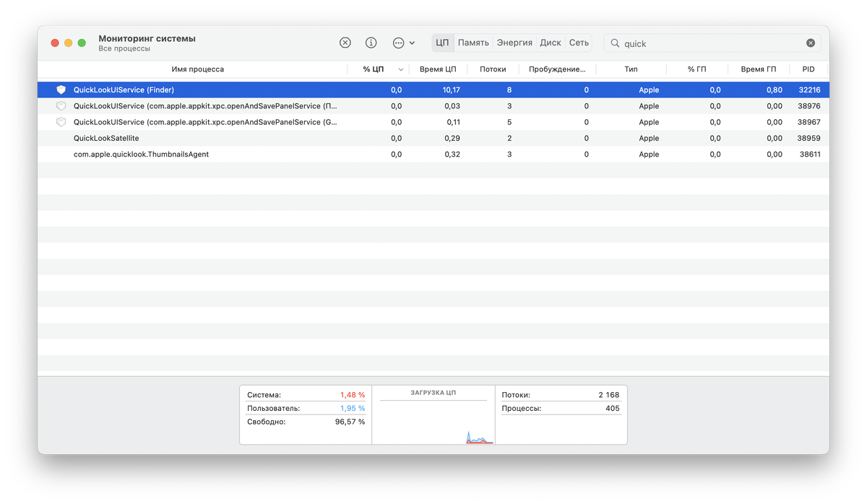The width and height of the screenshot is (867, 504).
Task: Select the QuickLookUIService (Finder) row
Action: (433, 90)
